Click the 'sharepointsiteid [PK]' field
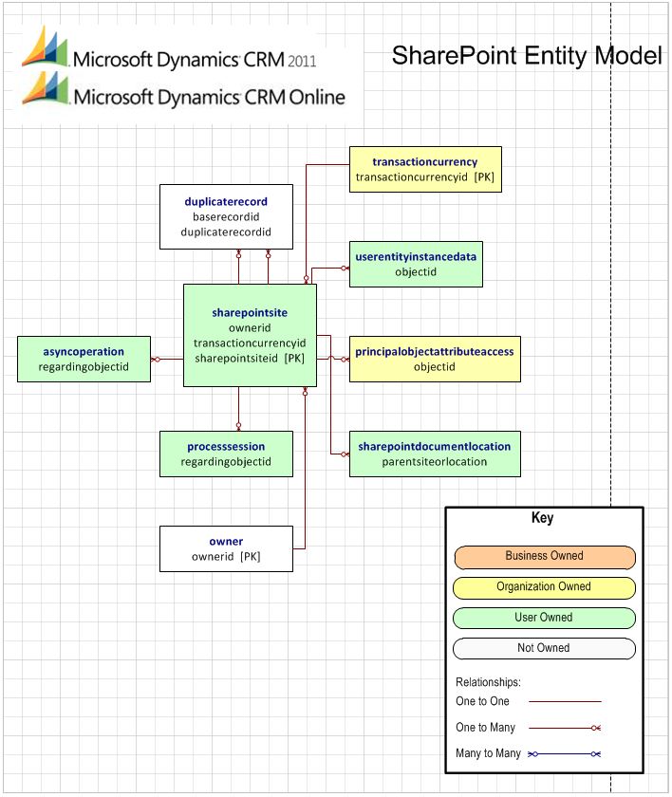Screen dimensions: 672x797 pos(250,358)
